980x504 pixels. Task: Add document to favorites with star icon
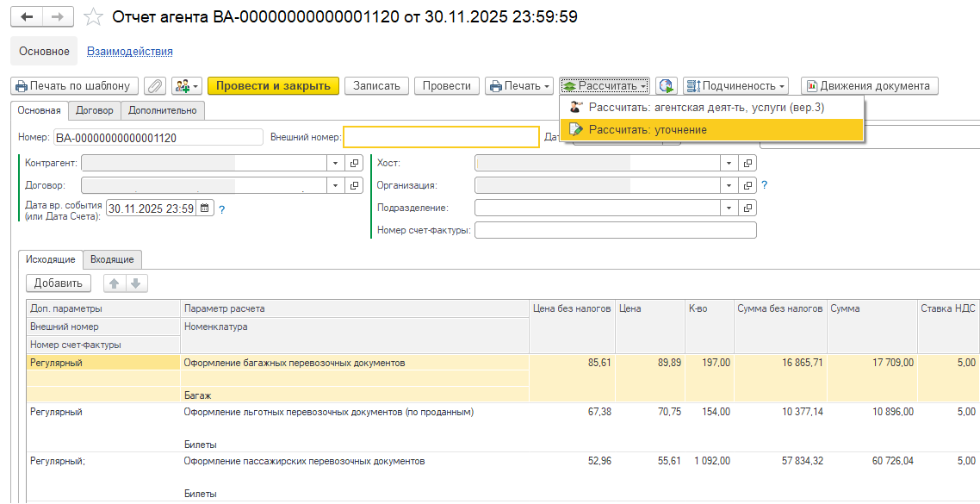click(x=95, y=17)
